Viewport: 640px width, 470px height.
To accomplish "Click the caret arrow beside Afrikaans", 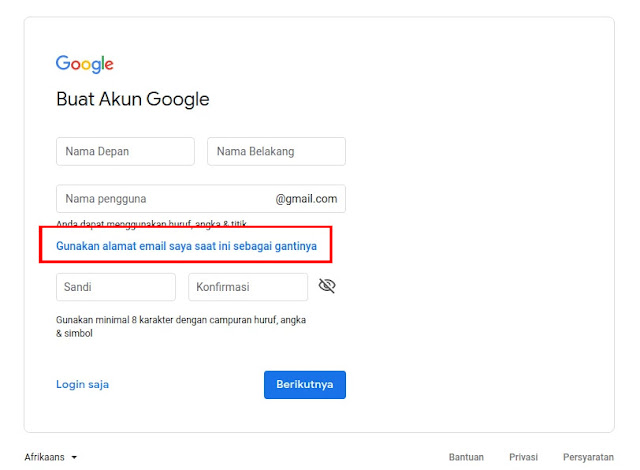I will [x=74, y=458].
